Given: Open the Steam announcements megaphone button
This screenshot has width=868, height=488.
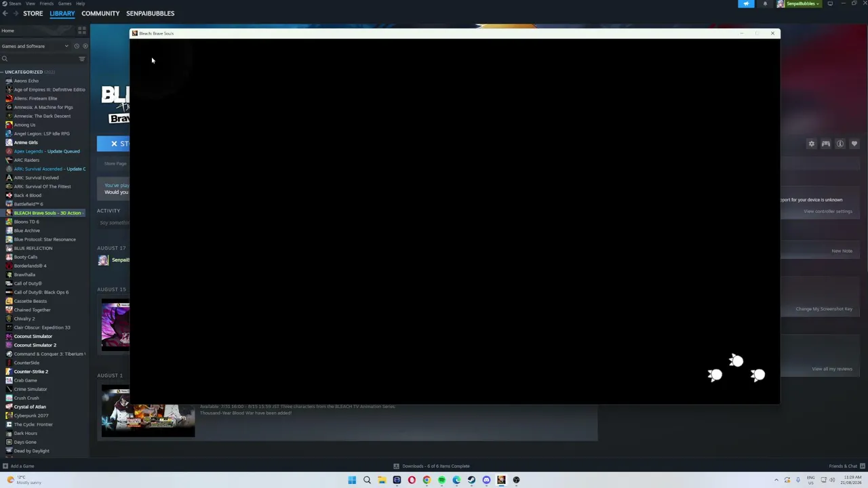Looking at the screenshot, I should point(746,4).
